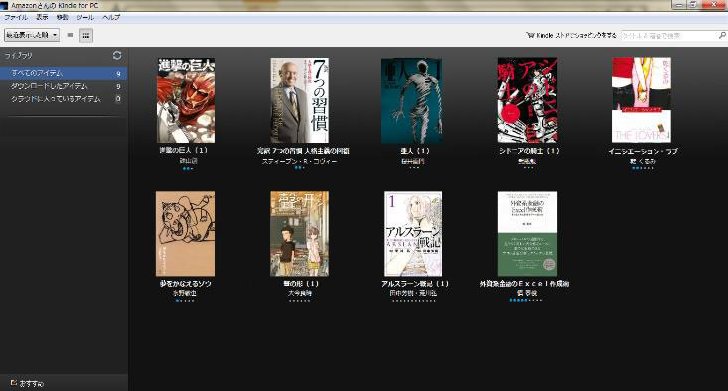Image resolution: width=728 pixels, height=391 pixels.
Task: Click the search field for titles and authors
Action: 669,35
